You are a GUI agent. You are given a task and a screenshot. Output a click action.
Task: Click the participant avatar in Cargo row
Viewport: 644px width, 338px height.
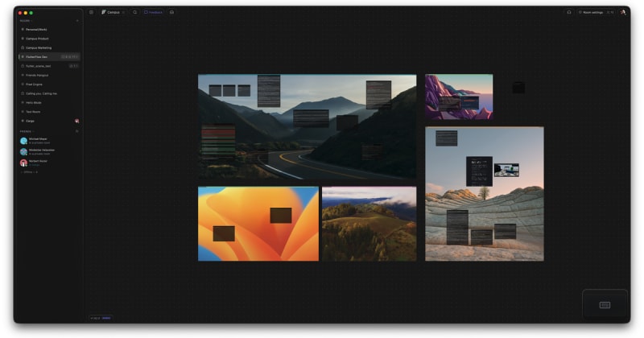tap(76, 122)
